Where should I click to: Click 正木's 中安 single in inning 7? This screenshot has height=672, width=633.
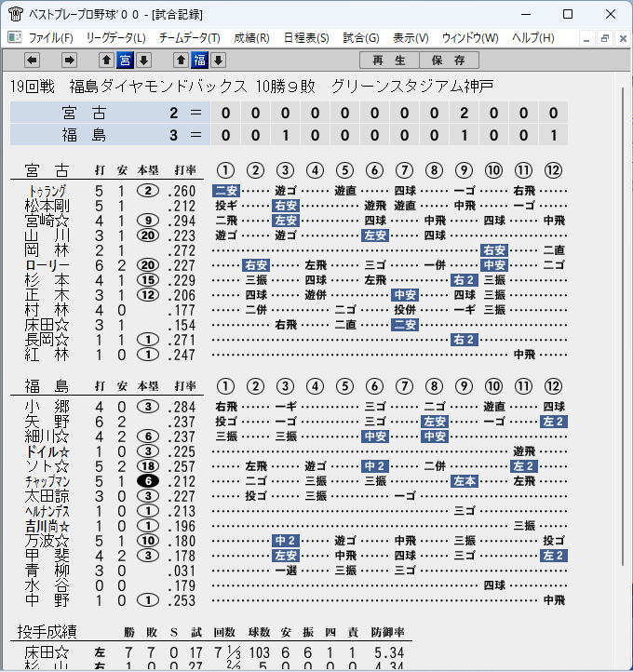pyautogui.click(x=405, y=295)
